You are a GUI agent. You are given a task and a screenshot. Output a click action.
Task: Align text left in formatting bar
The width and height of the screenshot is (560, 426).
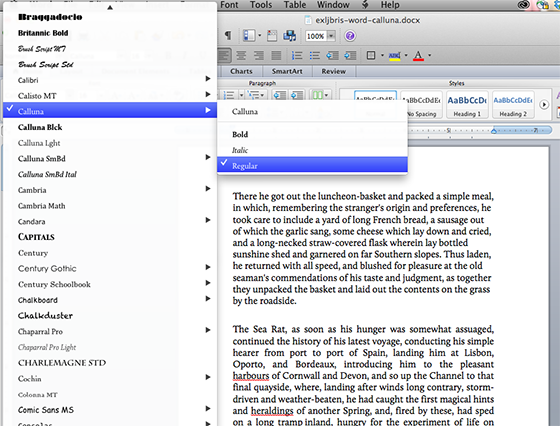point(224,55)
